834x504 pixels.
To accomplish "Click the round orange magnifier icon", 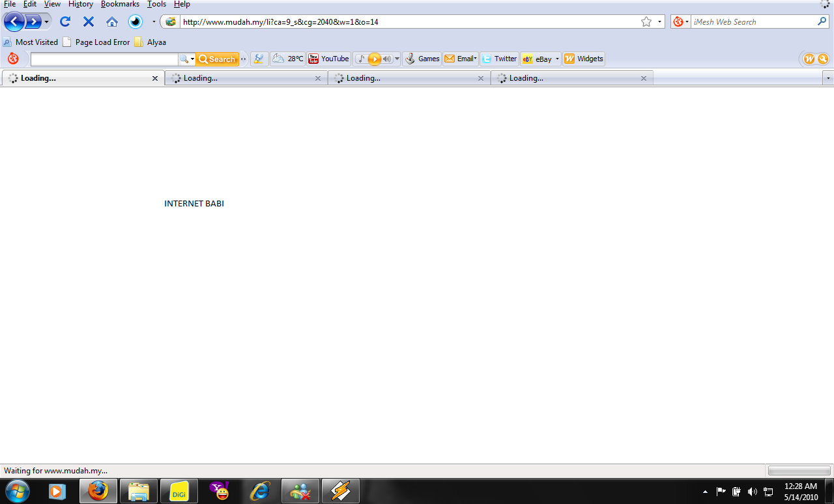I will (823, 59).
